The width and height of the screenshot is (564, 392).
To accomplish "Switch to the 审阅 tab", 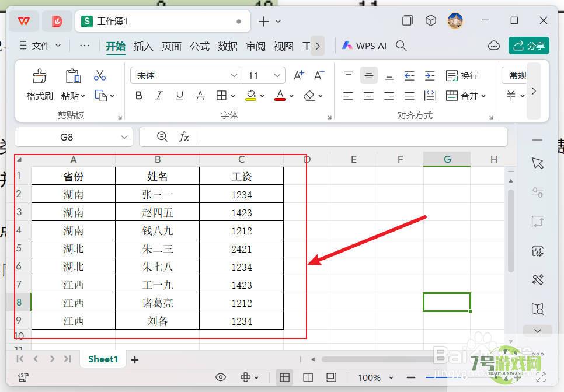I will 255,46.
